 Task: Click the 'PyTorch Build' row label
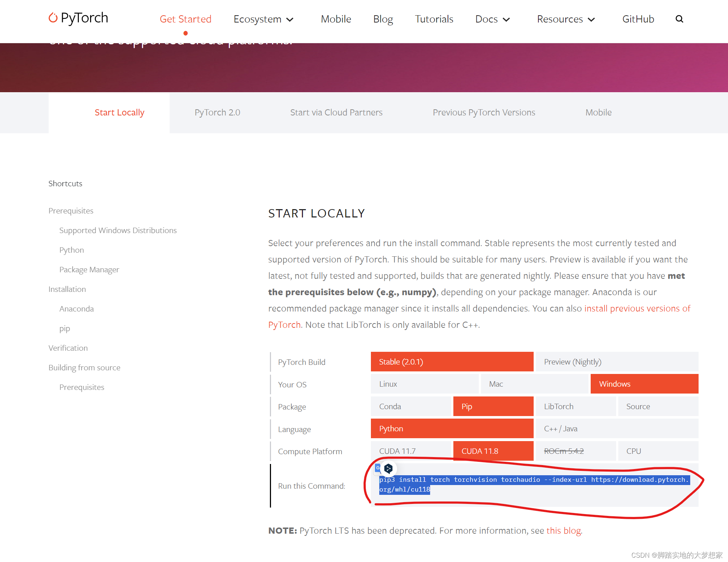(x=302, y=362)
